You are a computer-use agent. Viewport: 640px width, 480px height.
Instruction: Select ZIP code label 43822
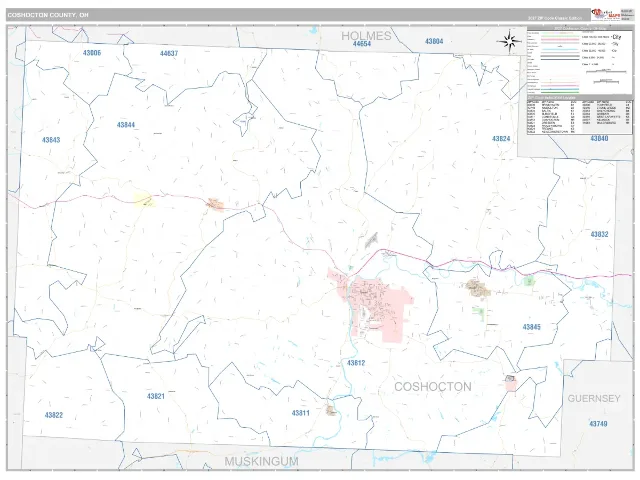(53, 415)
